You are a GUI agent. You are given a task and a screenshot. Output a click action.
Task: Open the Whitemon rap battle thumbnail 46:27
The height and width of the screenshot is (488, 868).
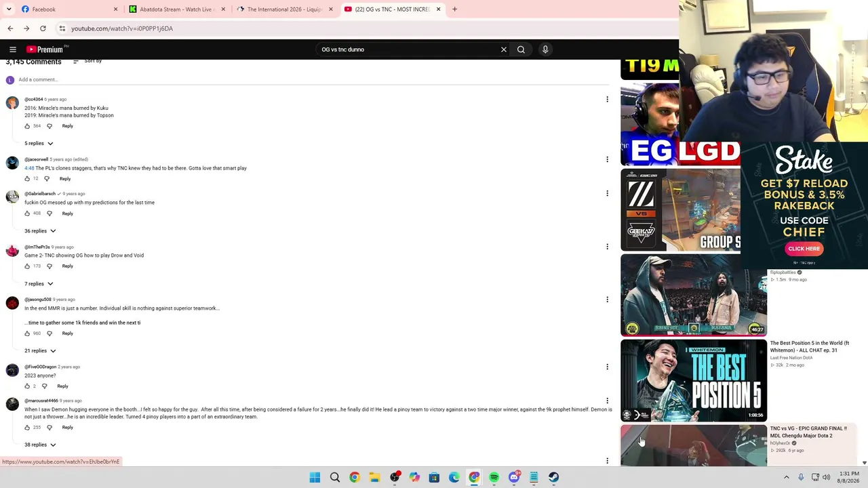(694, 296)
